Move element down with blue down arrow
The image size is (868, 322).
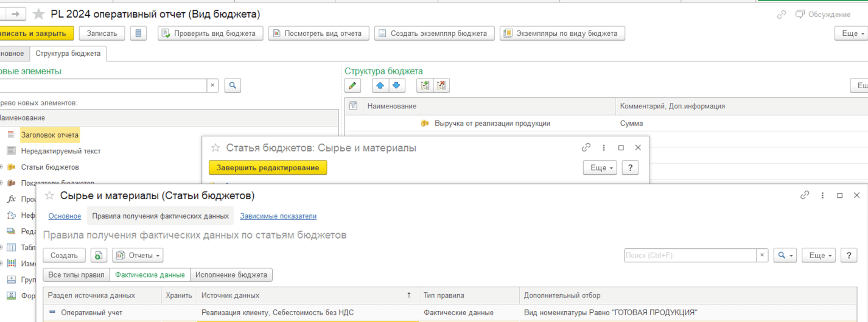click(x=396, y=86)
